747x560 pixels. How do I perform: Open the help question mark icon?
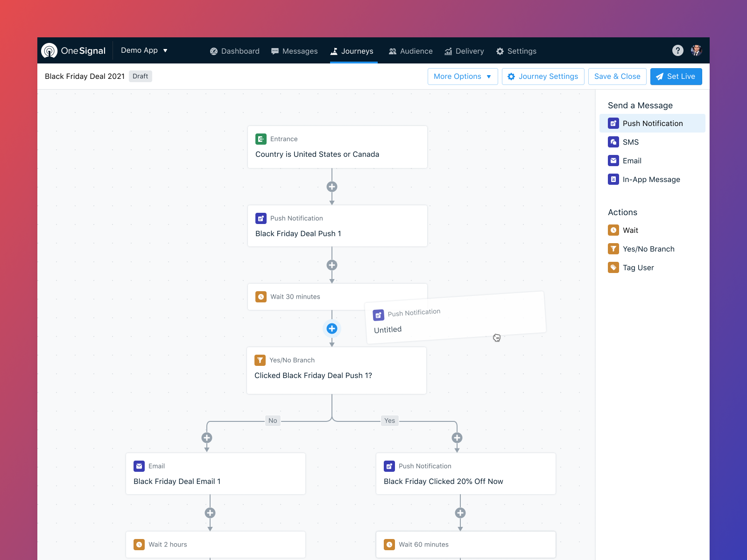[x=678, y=50]
